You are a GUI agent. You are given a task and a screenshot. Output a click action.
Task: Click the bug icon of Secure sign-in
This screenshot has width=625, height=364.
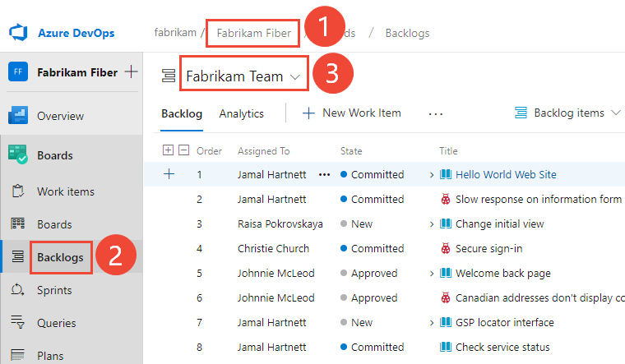(x=446, y=248)
